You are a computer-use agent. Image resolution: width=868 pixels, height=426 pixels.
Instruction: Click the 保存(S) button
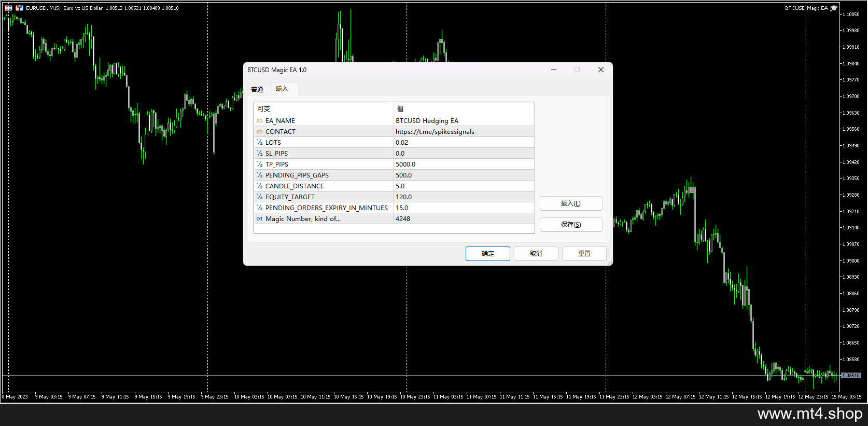[571, 225]
